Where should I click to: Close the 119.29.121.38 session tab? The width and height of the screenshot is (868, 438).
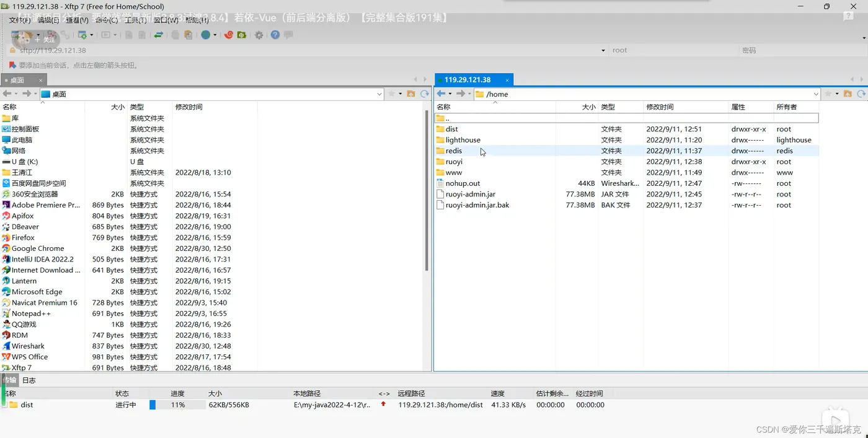pyautogui.click(x=507, y=80)
